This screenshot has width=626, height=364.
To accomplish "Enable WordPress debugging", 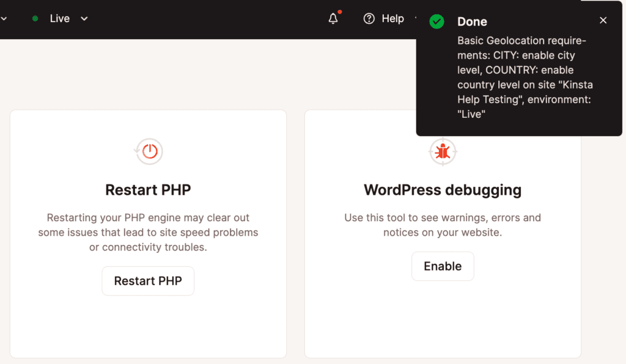I will [443, 266].
